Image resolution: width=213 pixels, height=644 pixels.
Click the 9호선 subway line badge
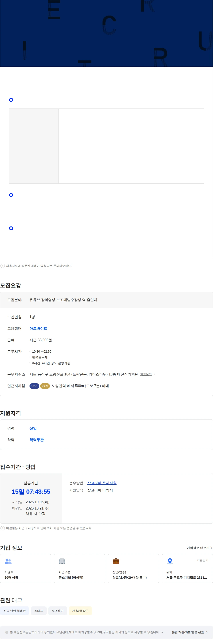pos(45,386)
